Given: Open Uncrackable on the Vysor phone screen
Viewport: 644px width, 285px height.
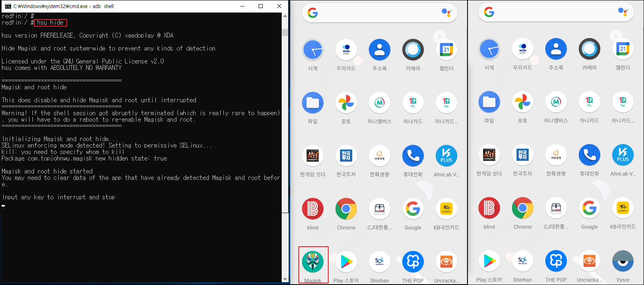Looking at the screenshot, I should point(589,261).
